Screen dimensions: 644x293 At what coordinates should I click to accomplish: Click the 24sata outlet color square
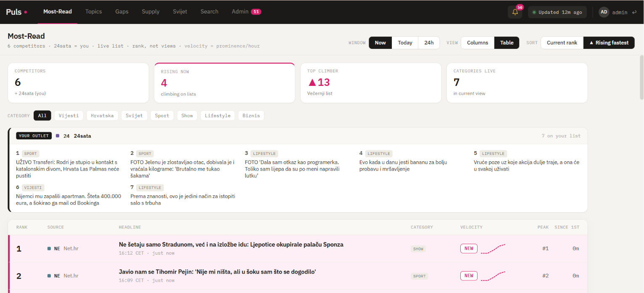coord(58,136)
